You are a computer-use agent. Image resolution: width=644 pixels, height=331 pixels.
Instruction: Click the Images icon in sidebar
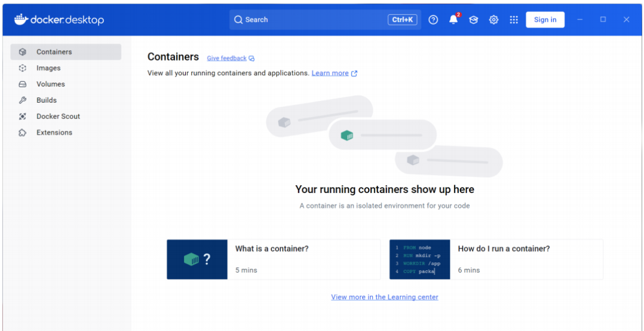pyautogui.click(x=23, y=68)
